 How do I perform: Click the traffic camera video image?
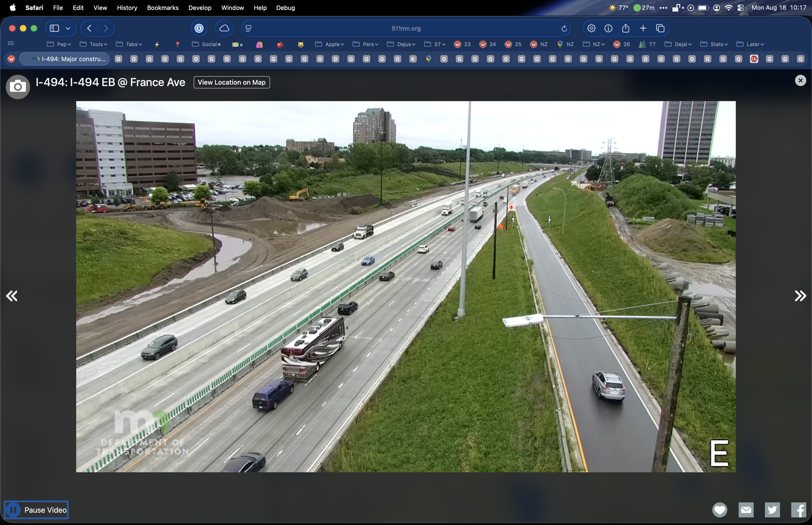pos(406,286)
